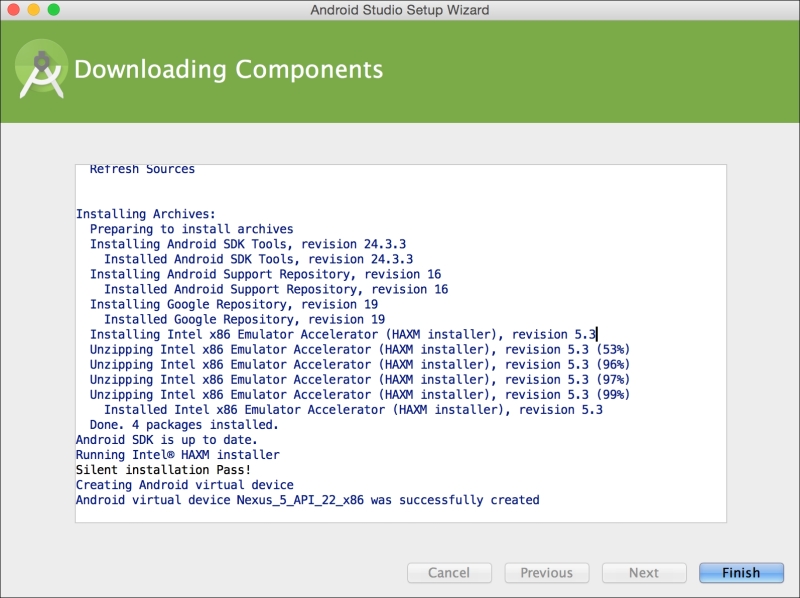Click the Next button
This screenshot has height=598, width=800.
tap(643, 572)
